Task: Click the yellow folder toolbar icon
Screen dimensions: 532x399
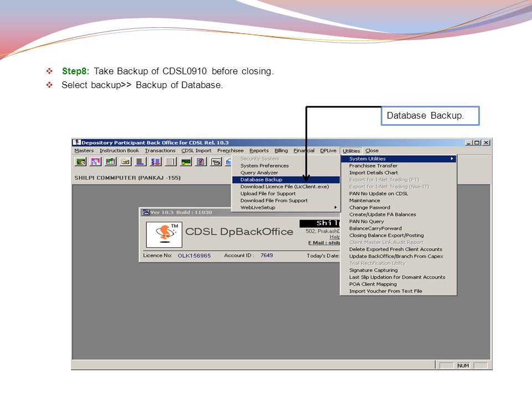Action: [126, 162]
